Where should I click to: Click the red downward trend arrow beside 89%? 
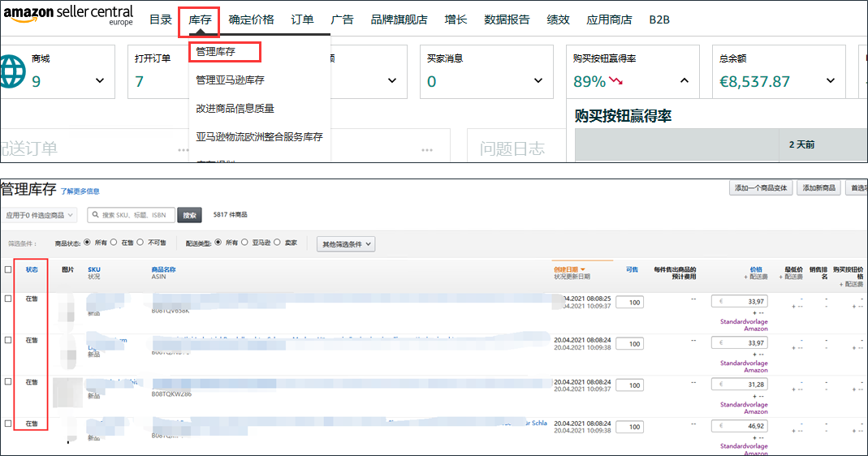[x=616, y=81]
